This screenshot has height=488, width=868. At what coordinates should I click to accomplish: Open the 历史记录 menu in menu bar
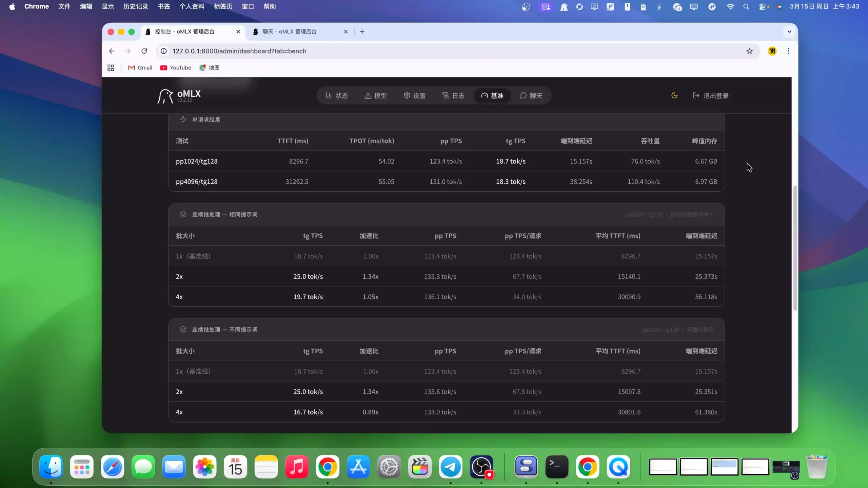coord(136,6)
